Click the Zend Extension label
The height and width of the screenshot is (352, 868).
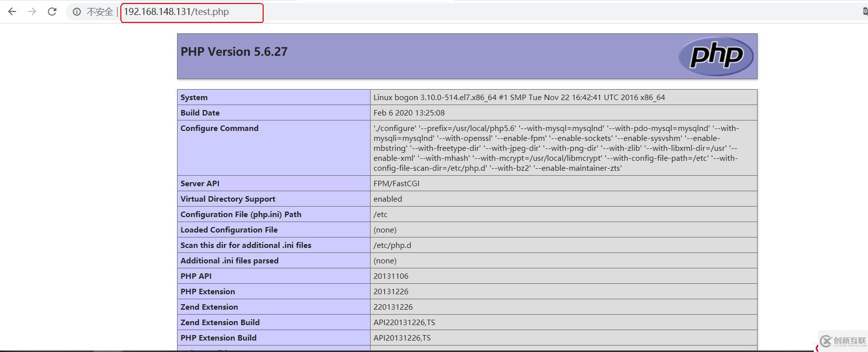click(x=209, y=307)
